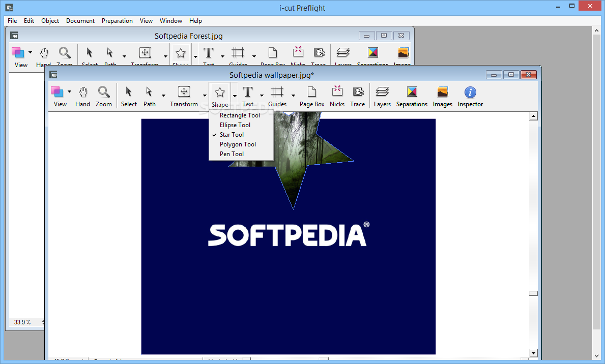This screenshot has width=605, height=364.
Task: Expand Guides dropdown arrow in wallpaper window
Action: pos(293,95)
